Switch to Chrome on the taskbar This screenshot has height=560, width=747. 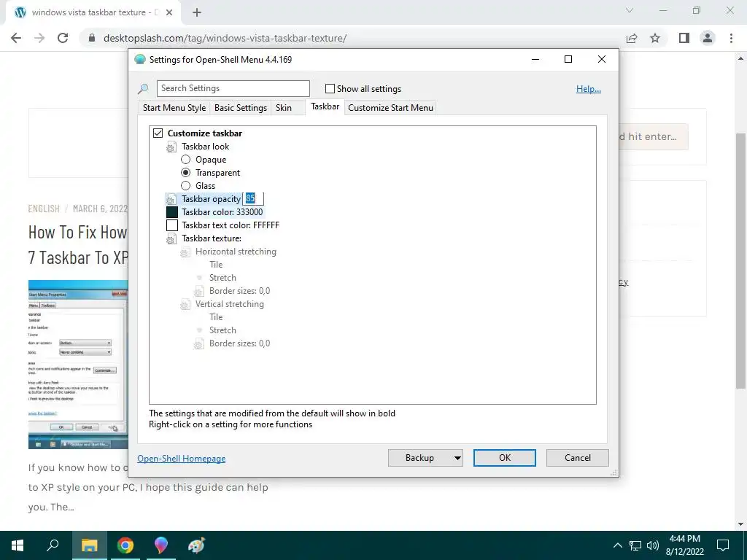[125, 545]
